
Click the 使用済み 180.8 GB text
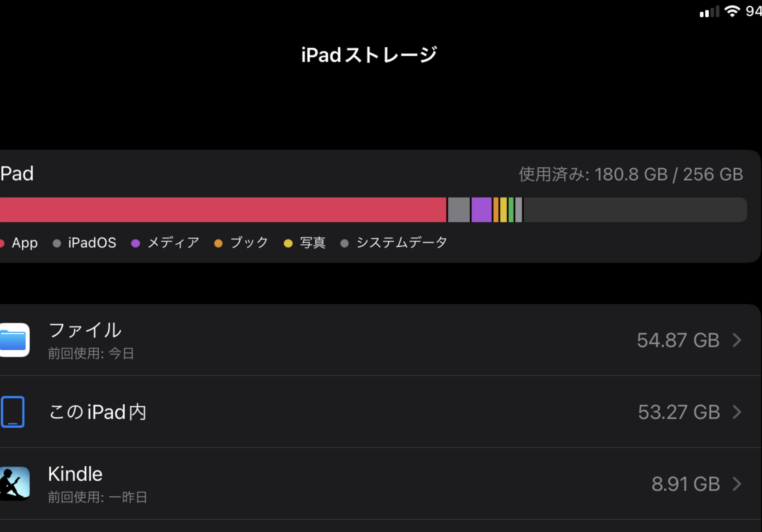click(631, 174)
